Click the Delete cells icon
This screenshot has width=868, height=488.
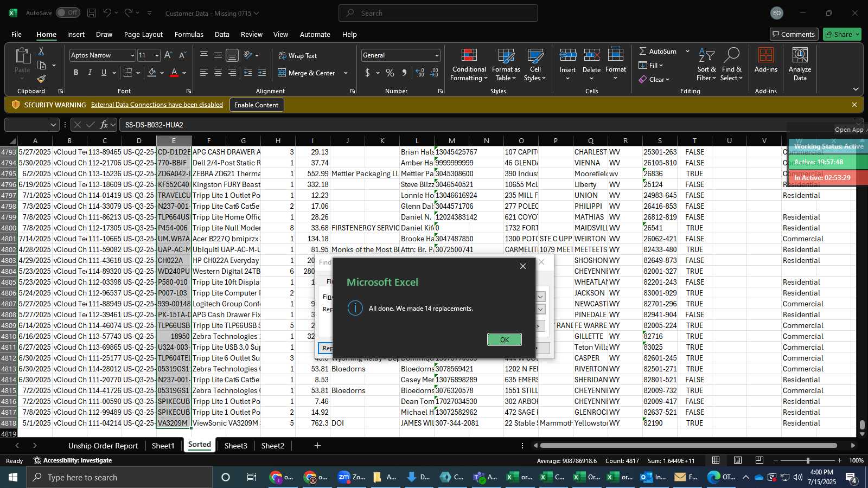pos(591,55)
